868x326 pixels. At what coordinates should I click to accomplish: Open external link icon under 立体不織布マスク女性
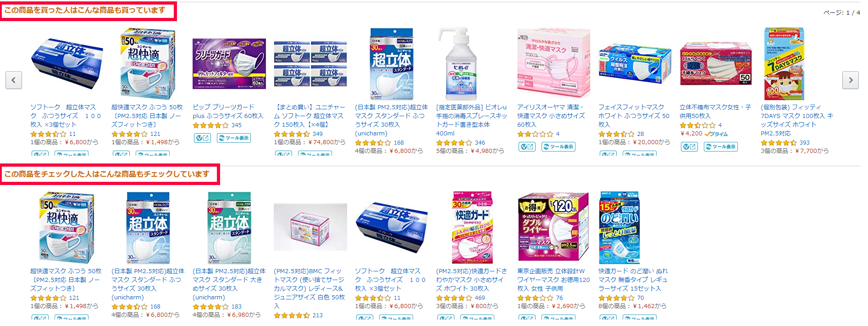[689, 146]
